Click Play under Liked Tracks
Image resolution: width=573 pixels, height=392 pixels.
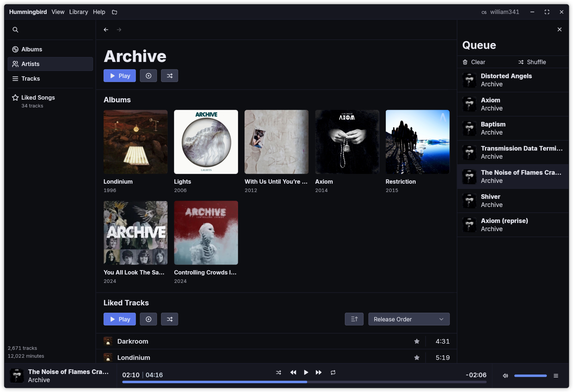pyautogui.click(x=120, y=319)
